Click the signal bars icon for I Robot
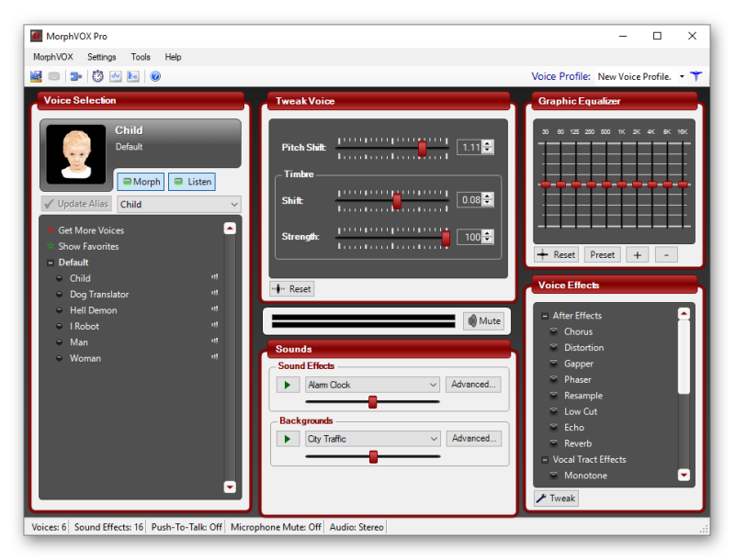Viewport: 735px width, 560px height. pyautogui.click(x=215, y=325)
